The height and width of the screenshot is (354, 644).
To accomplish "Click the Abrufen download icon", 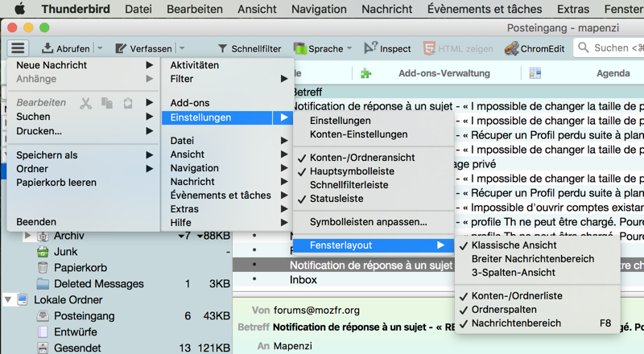I will coord(47,48).
